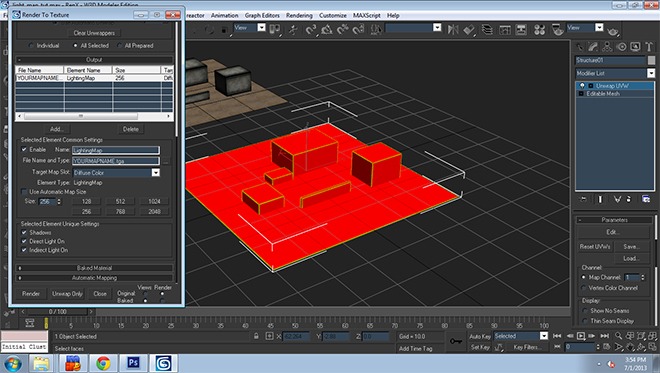660x373 pixels.
Task: Switch to the Hierarchy command panel tab
Action: (607, 47)
